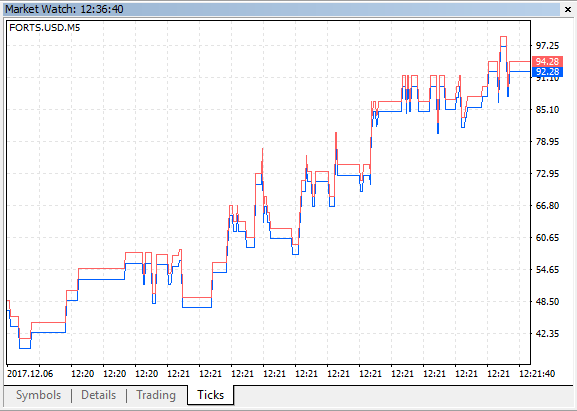Click the 48.50 price axis label

(x=547, y=302)
